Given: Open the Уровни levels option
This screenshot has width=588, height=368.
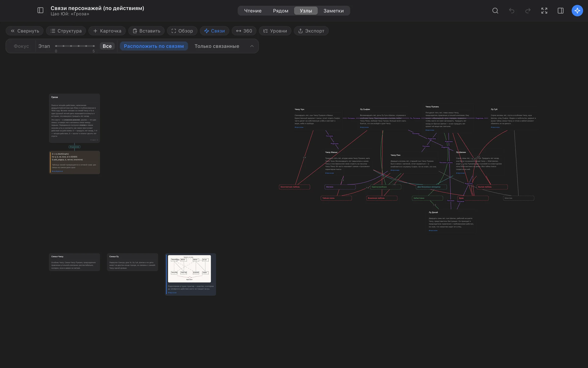Looking at the screenshot, I should (x=275, y=31).
